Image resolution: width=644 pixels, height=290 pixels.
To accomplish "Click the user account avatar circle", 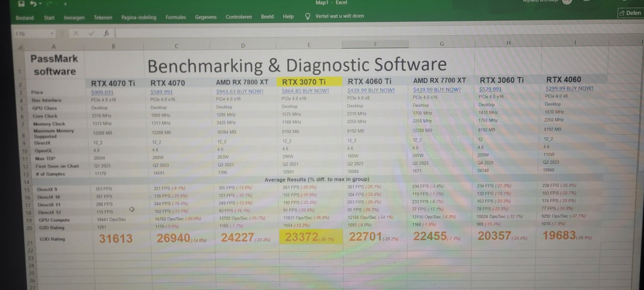I will pos(567,2).
